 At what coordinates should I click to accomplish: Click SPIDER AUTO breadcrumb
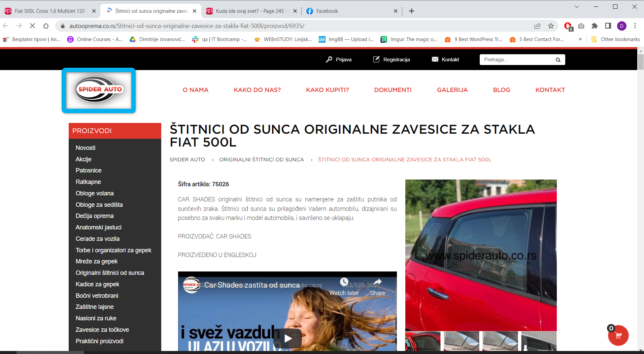187,160
